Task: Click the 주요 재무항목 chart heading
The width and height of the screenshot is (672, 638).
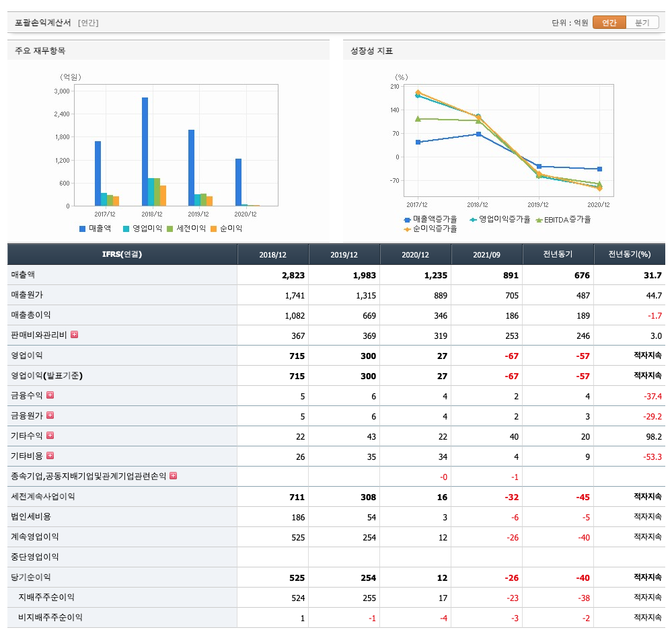Action: (x=40, y=50)
